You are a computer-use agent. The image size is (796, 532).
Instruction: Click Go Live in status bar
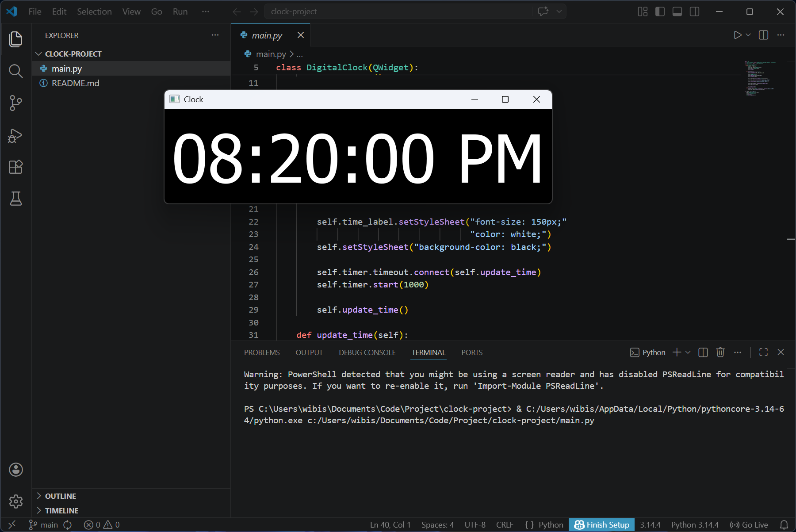click(749, 525)
